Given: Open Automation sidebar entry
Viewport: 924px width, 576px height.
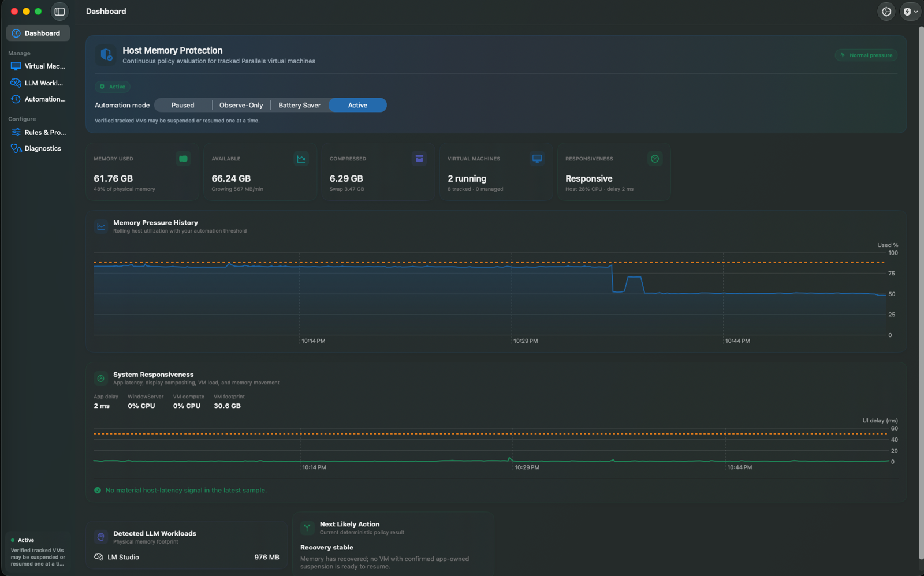Looking at the screenshot, I should pyautogui.click(x=38, y=99).
